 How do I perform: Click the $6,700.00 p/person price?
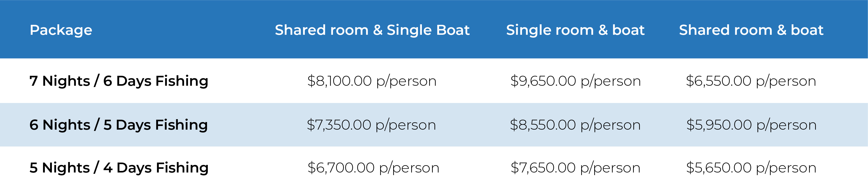tap(373, 168)
